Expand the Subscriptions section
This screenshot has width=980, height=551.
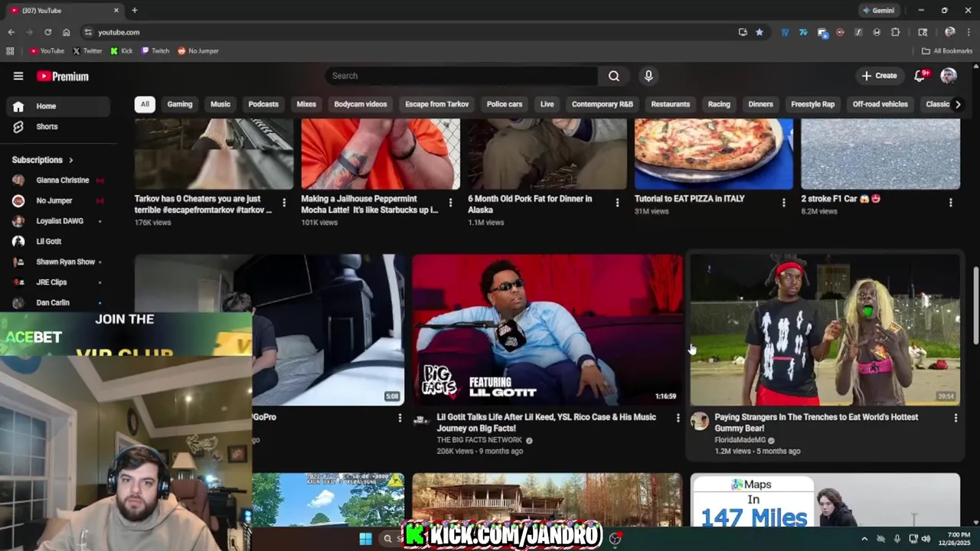pyautogui.click(x=42, y=160)
